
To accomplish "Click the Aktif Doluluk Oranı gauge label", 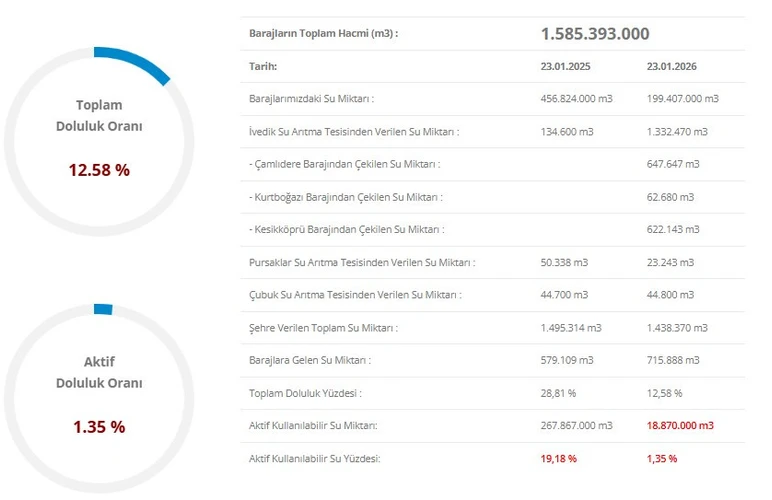I will tap(99, 372).
